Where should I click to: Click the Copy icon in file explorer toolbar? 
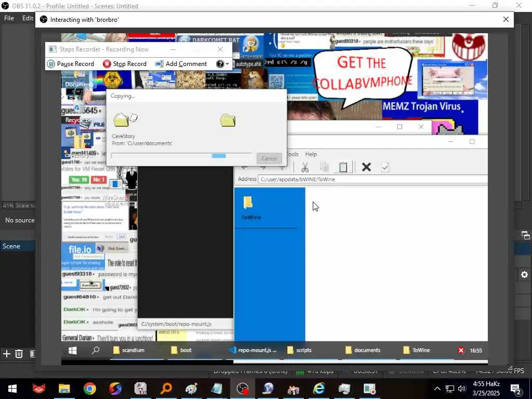[324, 167]
